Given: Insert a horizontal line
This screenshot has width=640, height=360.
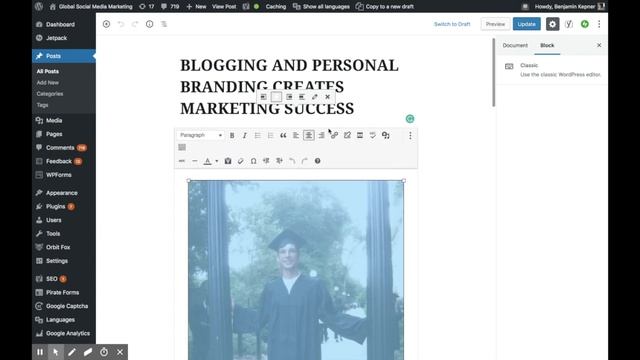Looking at the screenshot, I should click(195, 161).
